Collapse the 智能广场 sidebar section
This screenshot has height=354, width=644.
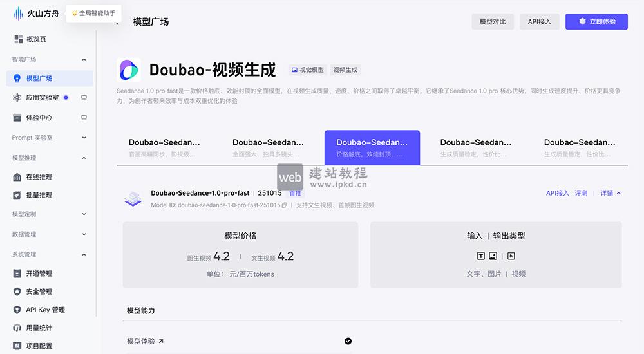pos(84,60)
